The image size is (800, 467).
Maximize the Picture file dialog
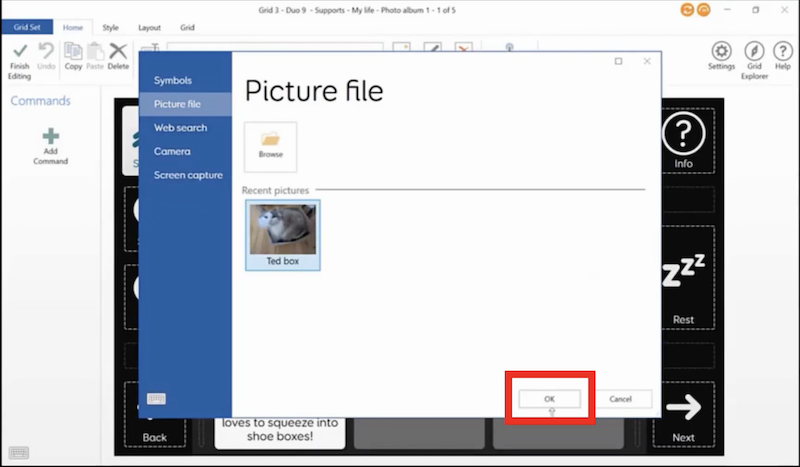click(x=618, y=61)
